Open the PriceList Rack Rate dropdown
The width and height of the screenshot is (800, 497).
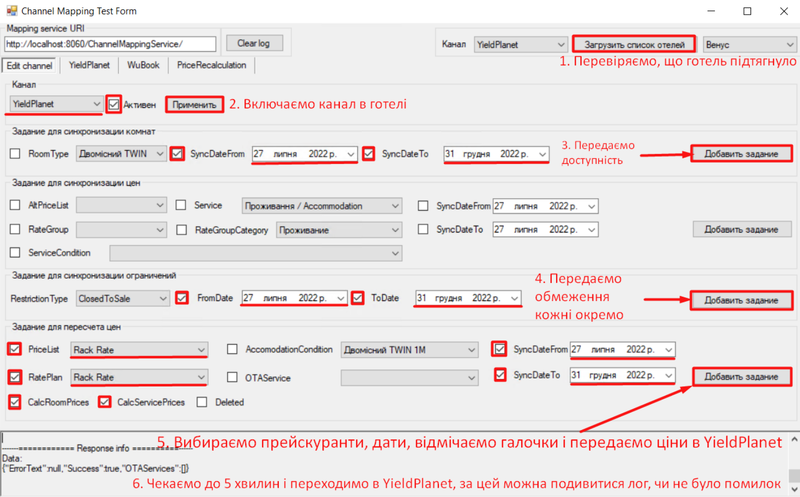[x=200, y=349]
